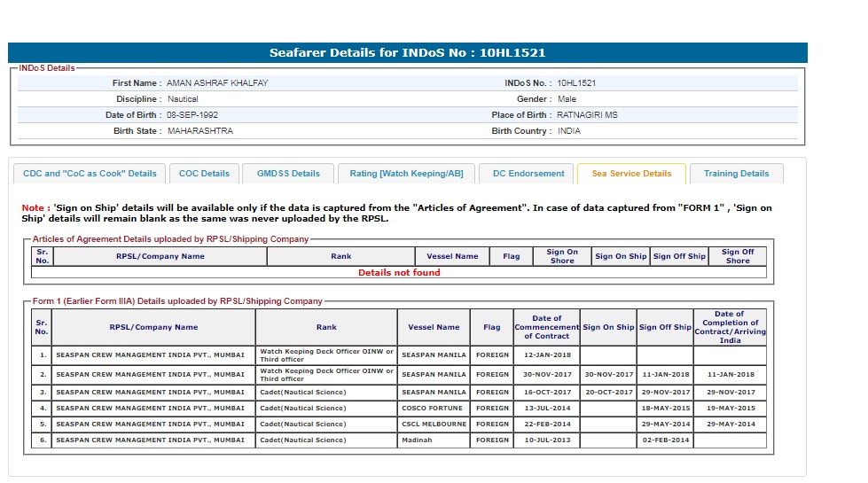Select the SEASPAN MANILA vessel in row 1
The height and width of the screenshot is (483, 868).
click(x=434, y=354)
